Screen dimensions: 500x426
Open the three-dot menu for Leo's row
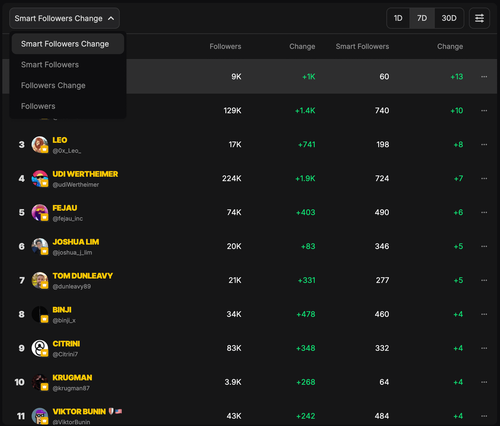pyautogui.click(x=484, y=144)
